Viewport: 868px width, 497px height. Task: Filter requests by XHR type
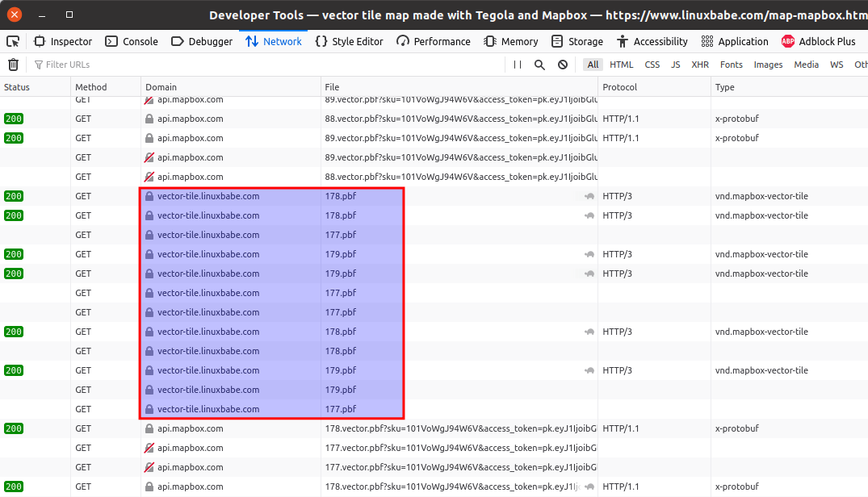point(700,65)
